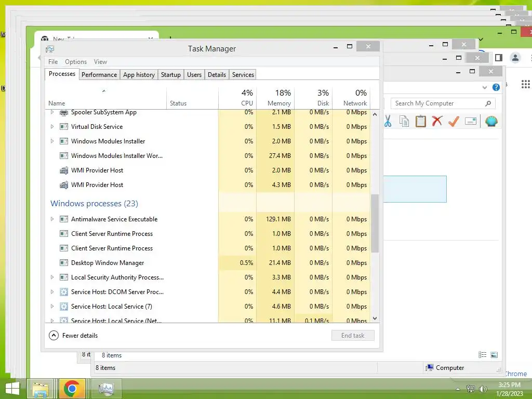
Task: Sort processes by Memory column header
Action: pyautogui.click(x=275, y=98)
